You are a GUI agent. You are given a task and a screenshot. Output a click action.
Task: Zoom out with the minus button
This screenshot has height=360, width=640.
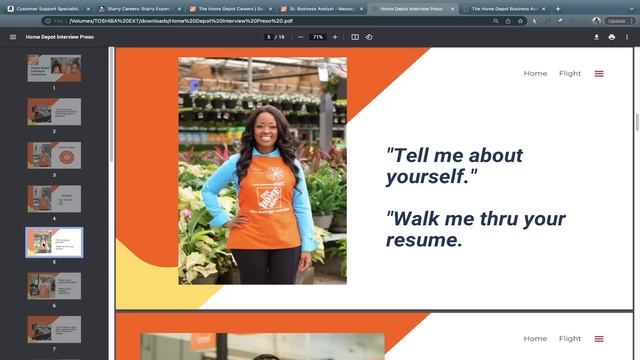point(301,37)
